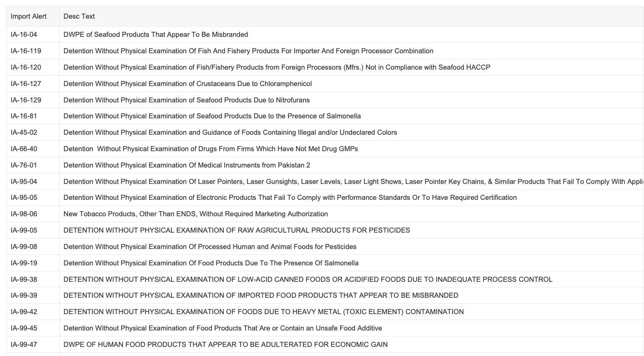
Task: Click the Import Alert column header
Action: (29, 16)
